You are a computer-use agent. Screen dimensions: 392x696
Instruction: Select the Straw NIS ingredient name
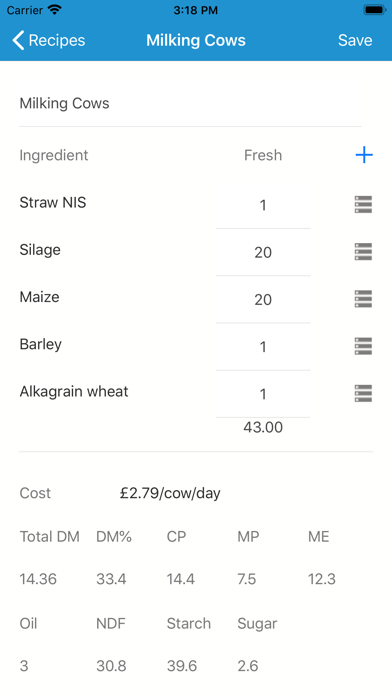coord(53,202)
